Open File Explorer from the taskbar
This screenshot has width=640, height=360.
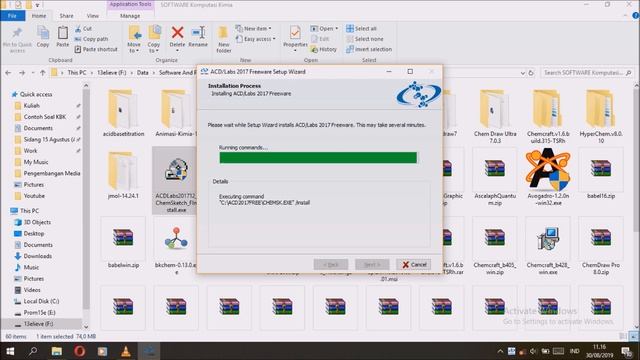click(x=57, y=351)
